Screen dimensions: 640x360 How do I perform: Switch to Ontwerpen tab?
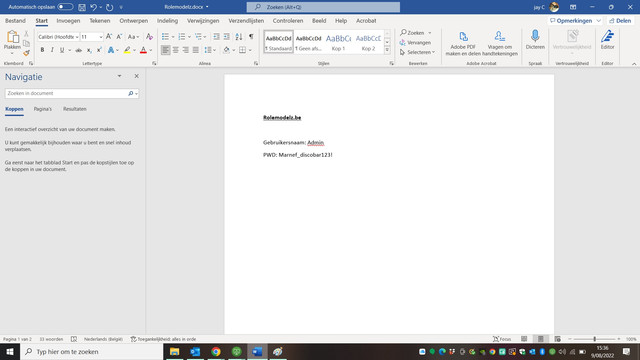point(133,20)
